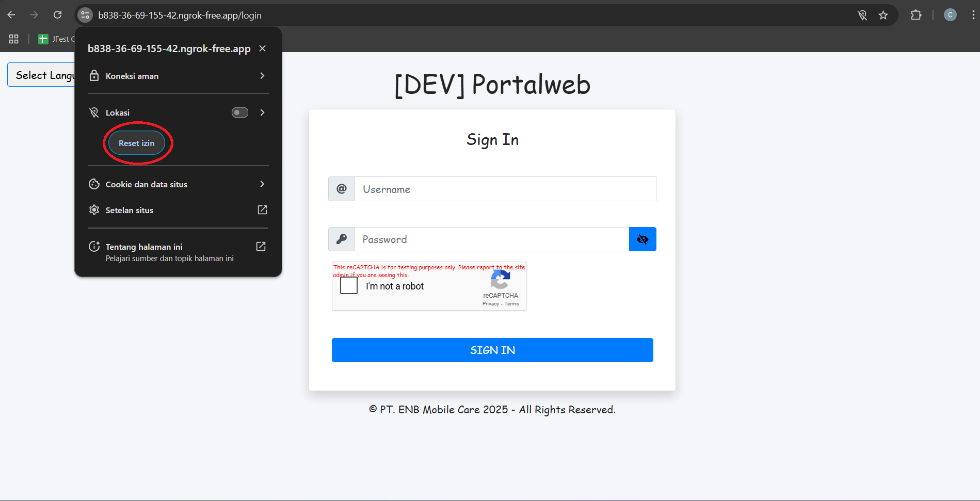Click the bookmark star icon

883,15
